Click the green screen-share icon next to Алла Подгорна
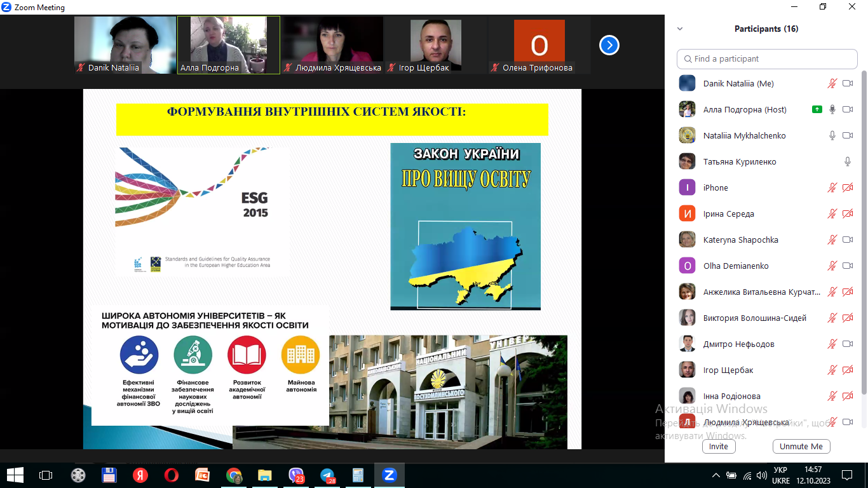The height and width of the screenshot is (488, 868). point(817,109)
